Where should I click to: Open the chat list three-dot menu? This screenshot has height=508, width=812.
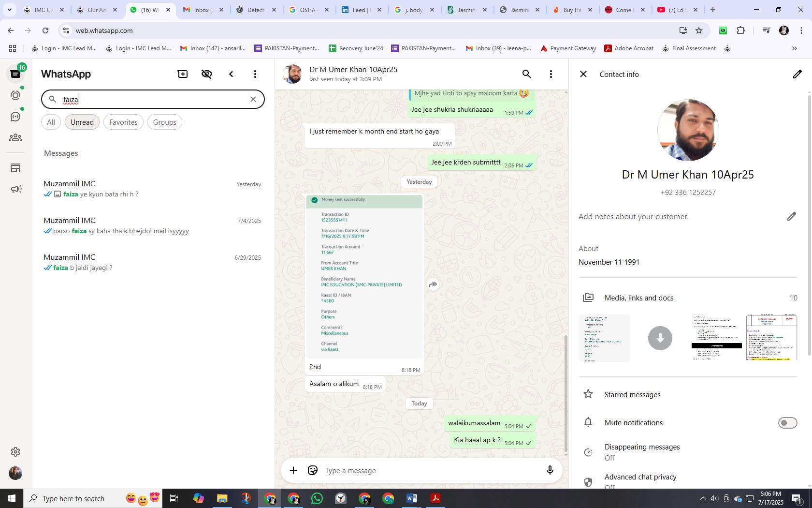click(255, 74)
